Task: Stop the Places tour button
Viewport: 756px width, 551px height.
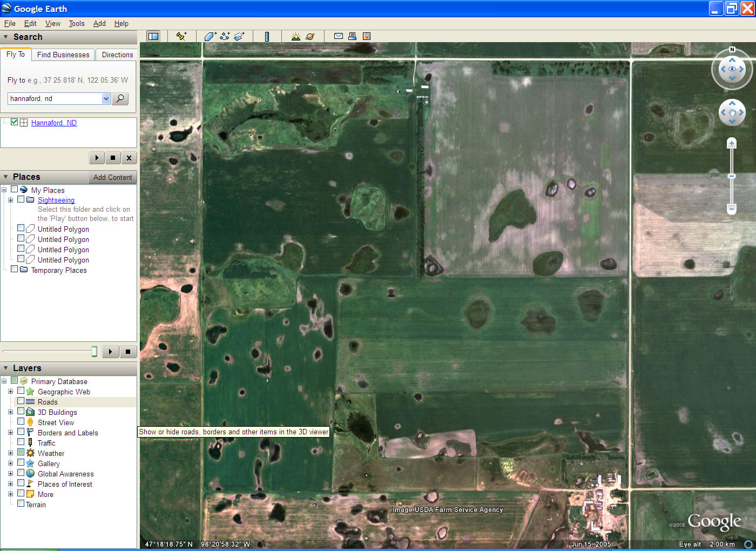Action: coord(128,352)
